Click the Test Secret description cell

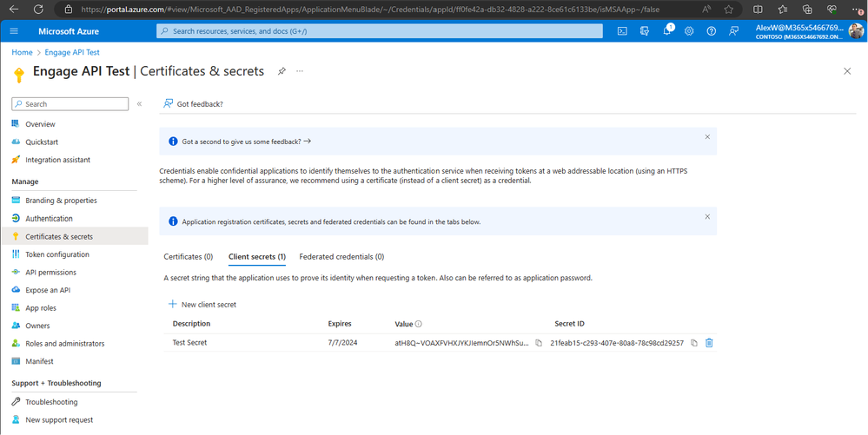[190, 343]
